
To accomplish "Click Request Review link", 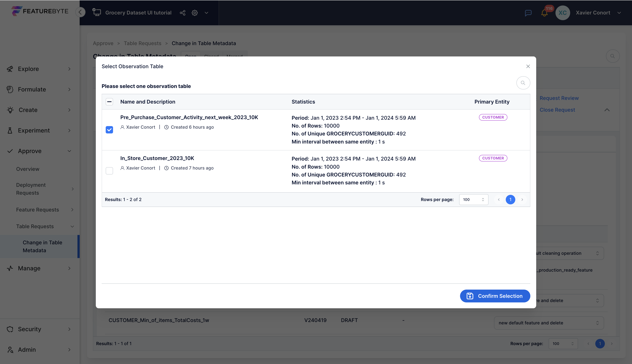I will coord(559,98).
